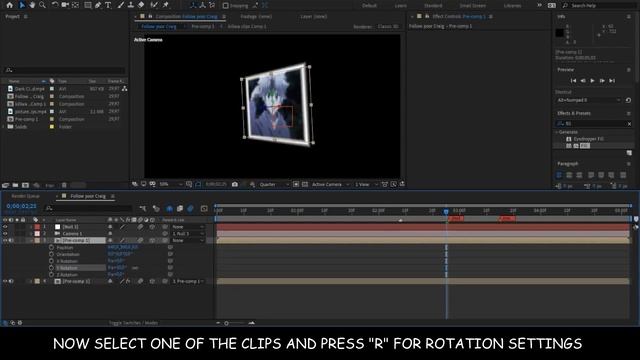The width and height of the screenshot is (640, 360).
Task: Switch to the Standard workspace
Action: click(433, 6)
